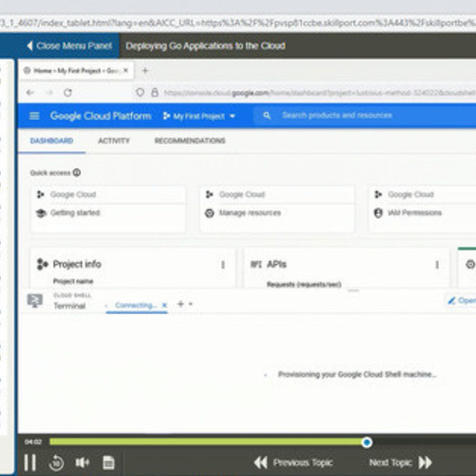This screenshot has height=476, width=476.
Task: Click the volume speaker icon
Action: point(82,462)
